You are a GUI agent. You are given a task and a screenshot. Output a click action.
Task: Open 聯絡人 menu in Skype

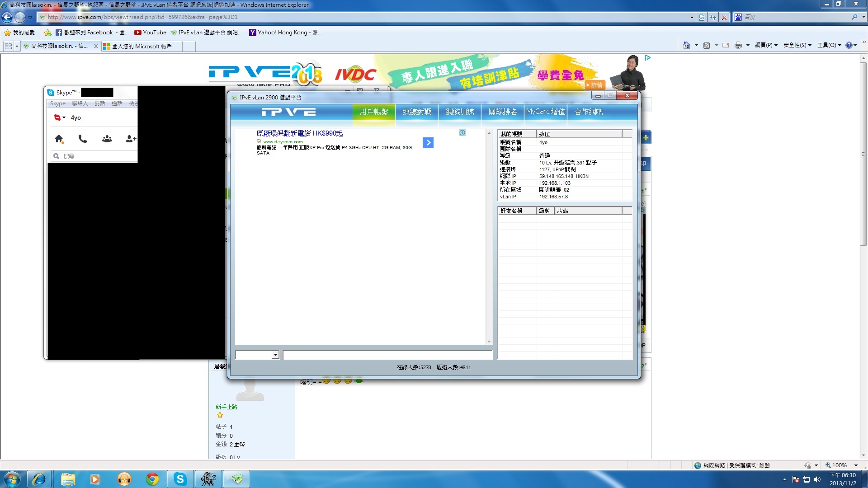click(80, 103)
